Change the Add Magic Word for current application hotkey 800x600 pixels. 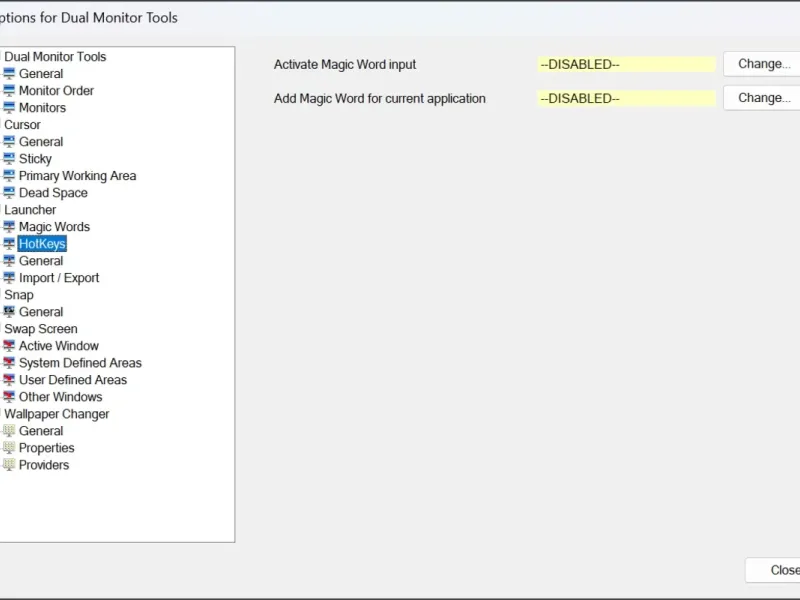762,98
